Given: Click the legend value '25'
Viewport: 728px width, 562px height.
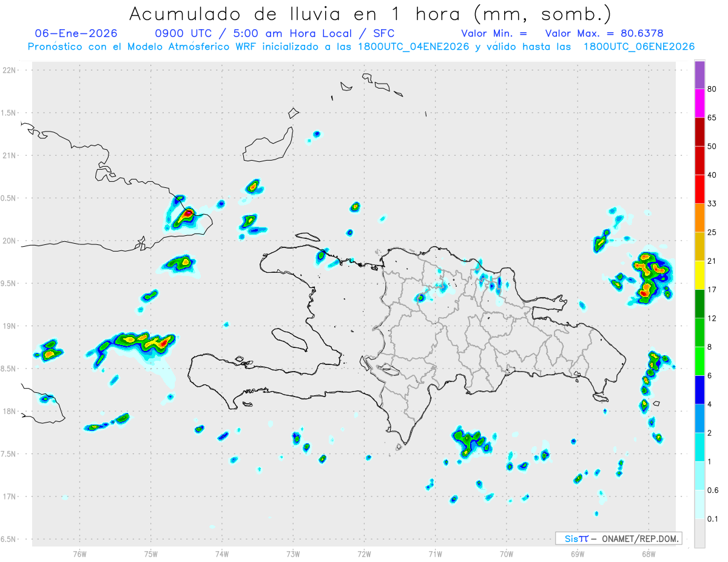Looking at the screenshot, I should (x=712, y=232).
